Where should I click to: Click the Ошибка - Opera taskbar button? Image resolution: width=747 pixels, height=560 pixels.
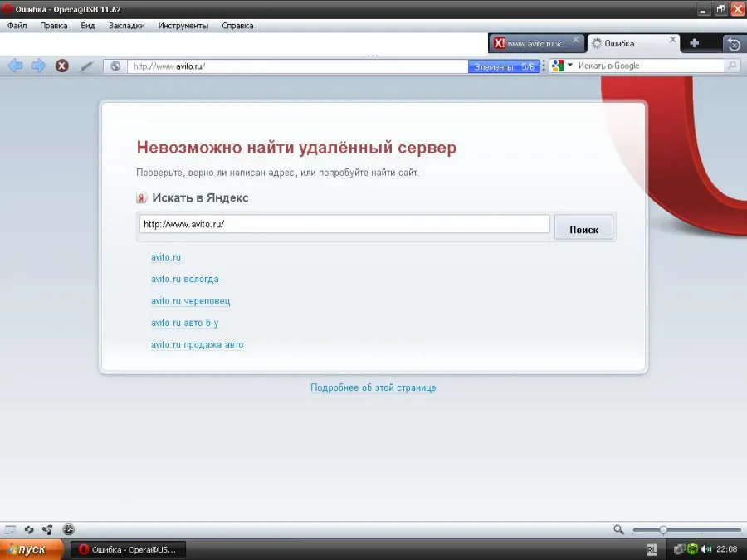point(128,549)
